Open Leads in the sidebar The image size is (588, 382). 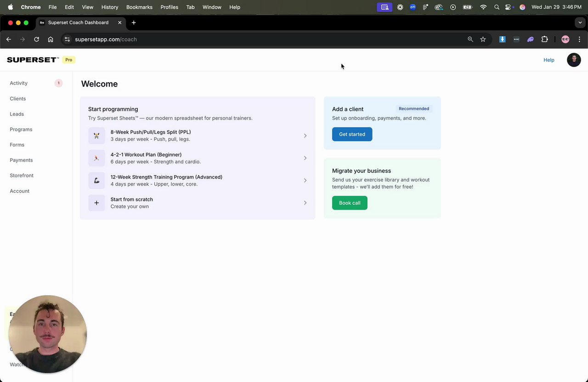[x=17, y=114]
